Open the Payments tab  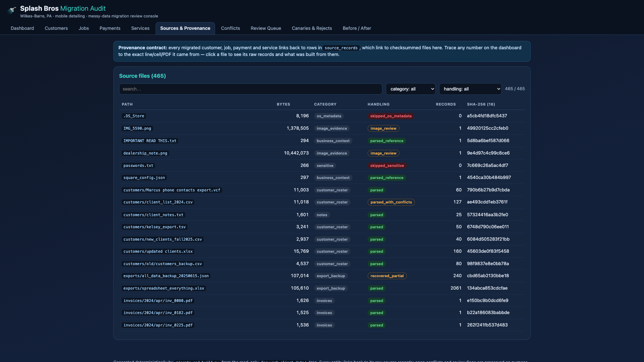110,28
